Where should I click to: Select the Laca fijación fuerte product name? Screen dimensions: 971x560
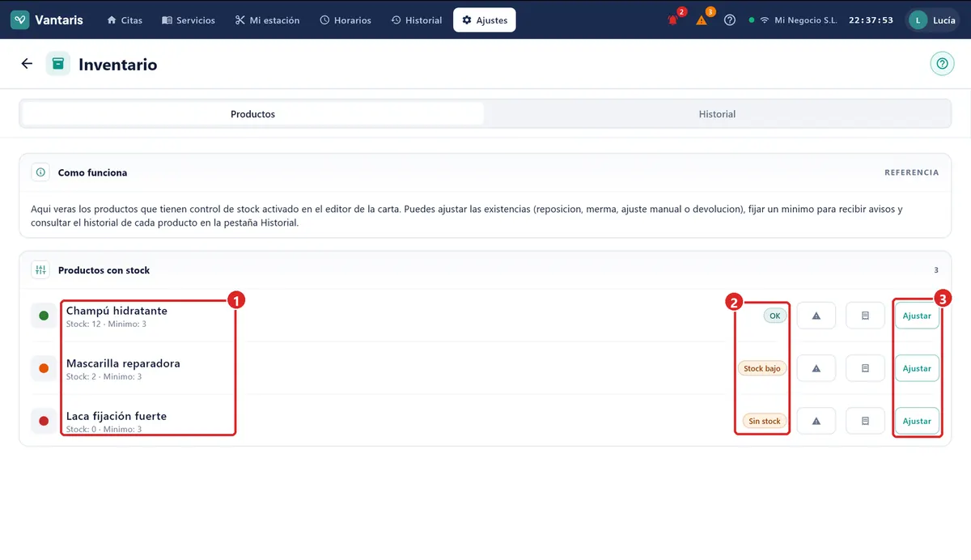[117, 416]
